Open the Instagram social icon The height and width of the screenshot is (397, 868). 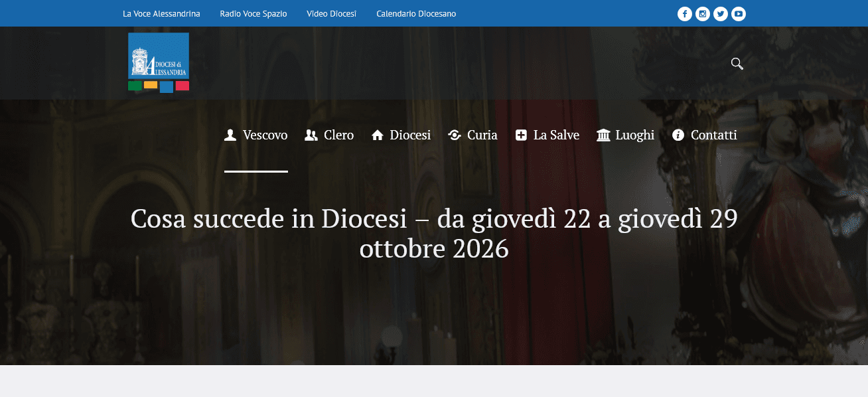(703, 13)
